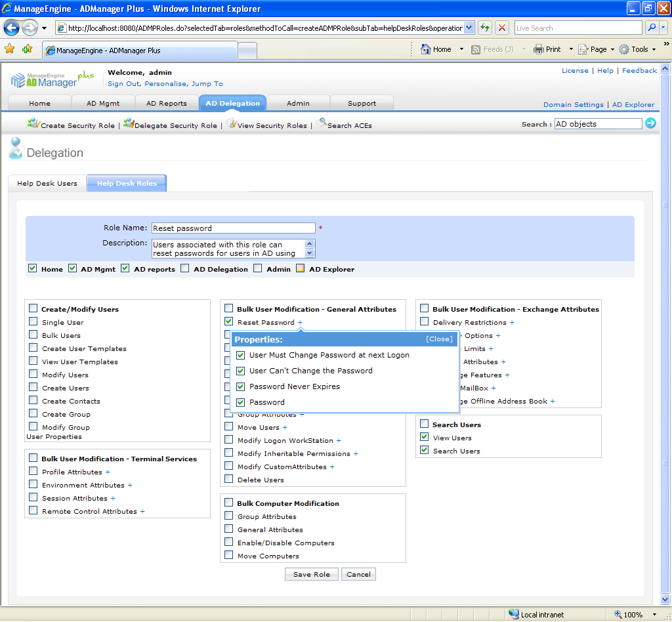Expand Delivery Restrictions plus icon

coord(512,323)
